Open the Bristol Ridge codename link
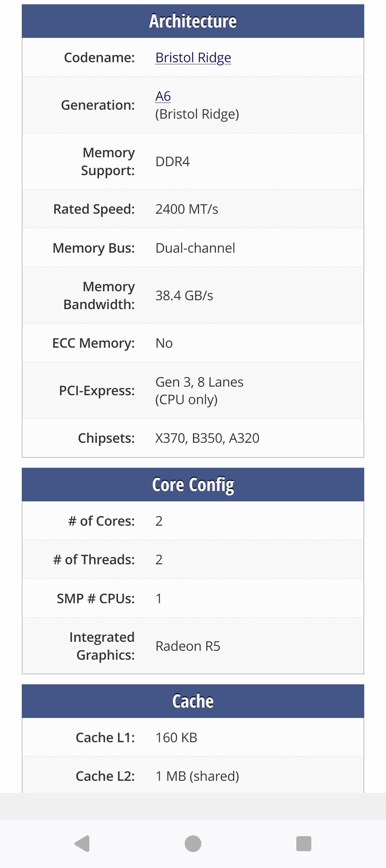Viewport: 386px width, 868px height. [193, 57]
